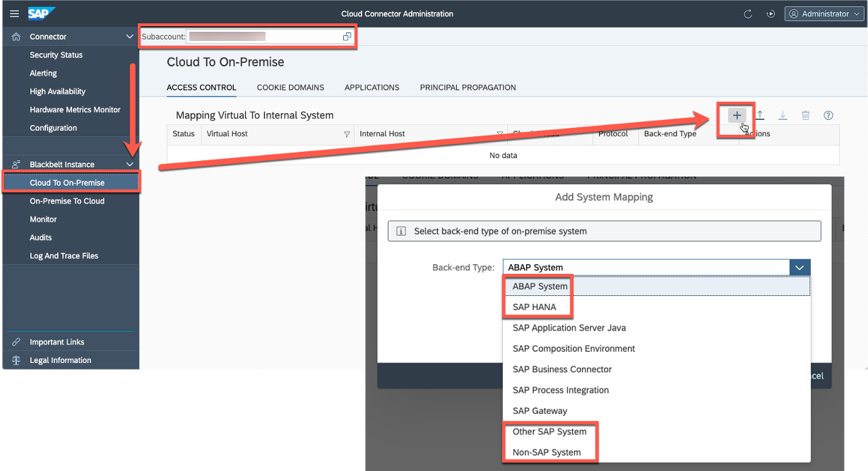Click the Export mappings download icon

[x=783, y=114]
